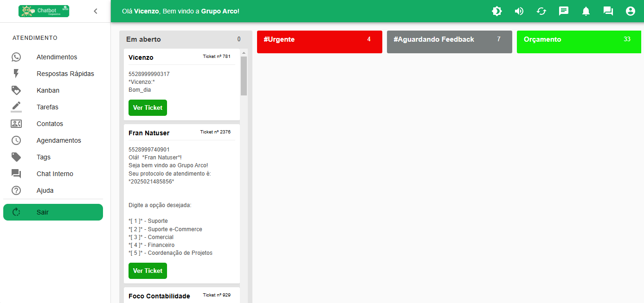Go to Kanban in sidebar

pyautogui.click(x=48, y=90)
